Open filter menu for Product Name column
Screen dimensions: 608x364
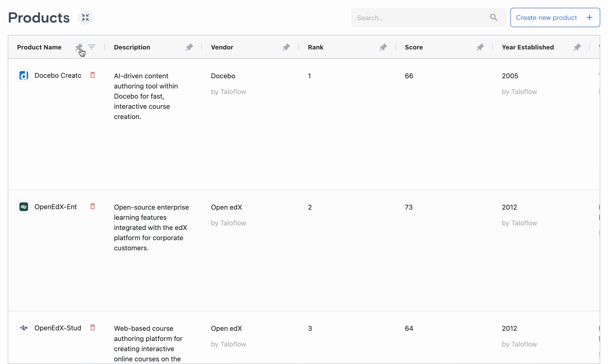click(92, 47)
